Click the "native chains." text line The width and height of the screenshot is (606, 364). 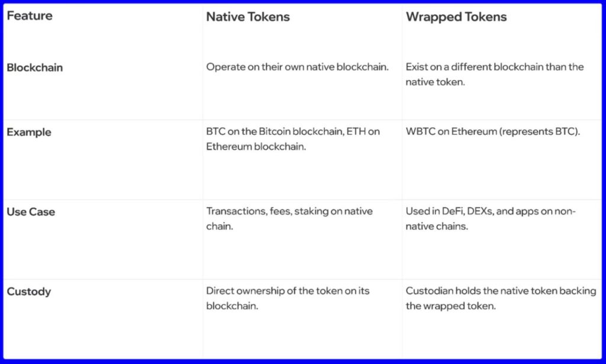coord(437,227)
